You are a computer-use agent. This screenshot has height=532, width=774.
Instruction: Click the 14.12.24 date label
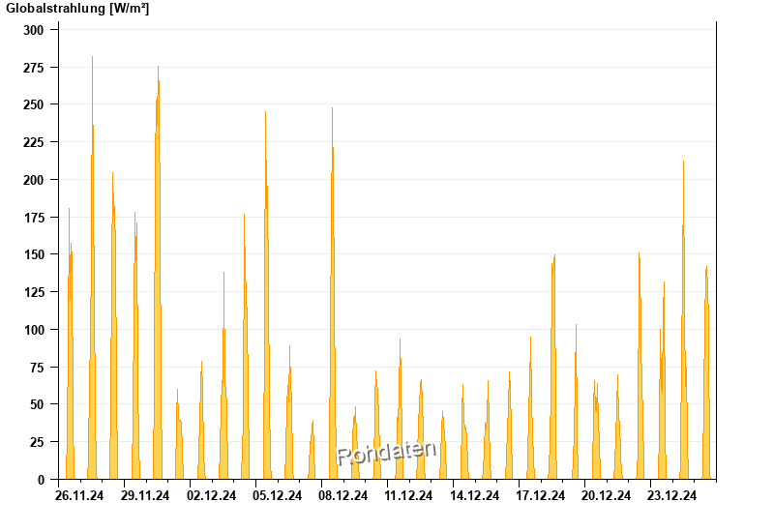point(474,495)
